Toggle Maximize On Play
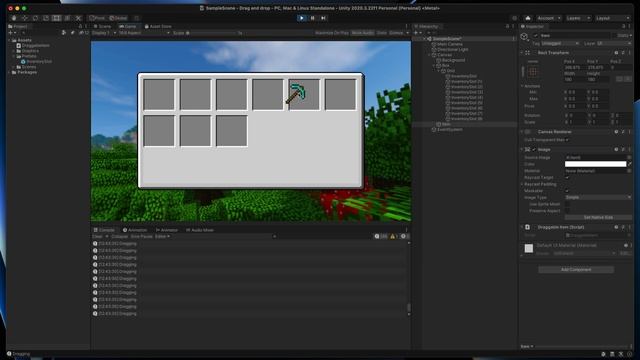Screen dimensions: 640x360 click(x=332, y=33)
